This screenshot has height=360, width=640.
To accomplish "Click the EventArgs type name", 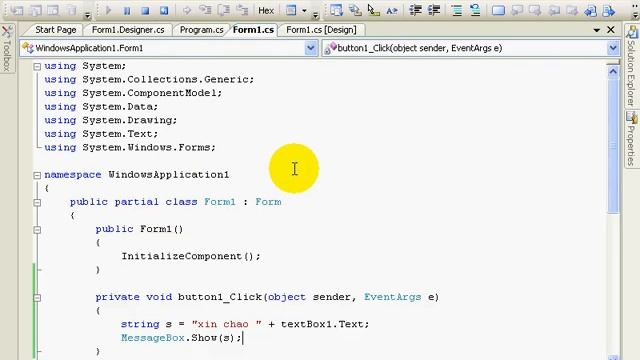I will [x=392, y=297].
